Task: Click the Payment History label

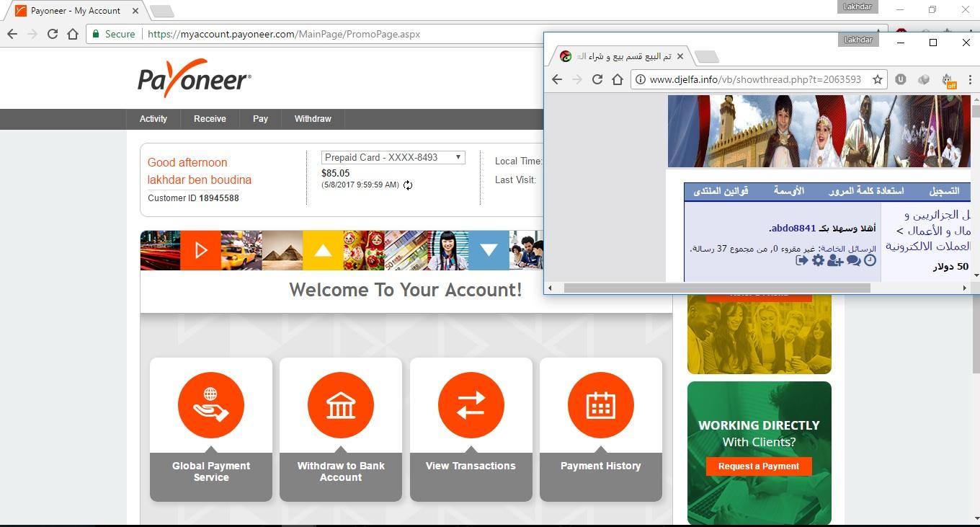Action: [601, 466]
